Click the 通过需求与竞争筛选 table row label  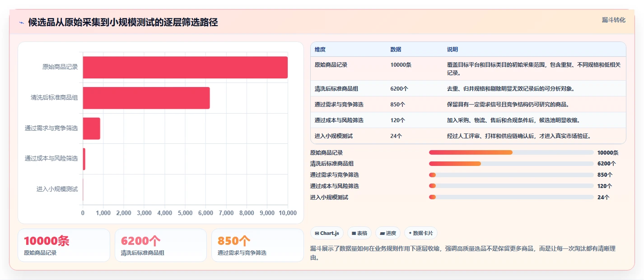[339, 105]
